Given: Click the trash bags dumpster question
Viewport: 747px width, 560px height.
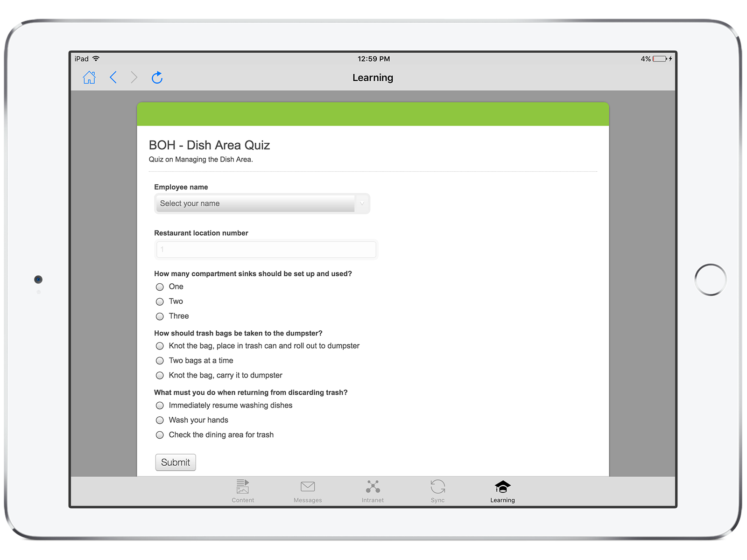Looking at the screenshot, I should [x=238, y=333].
